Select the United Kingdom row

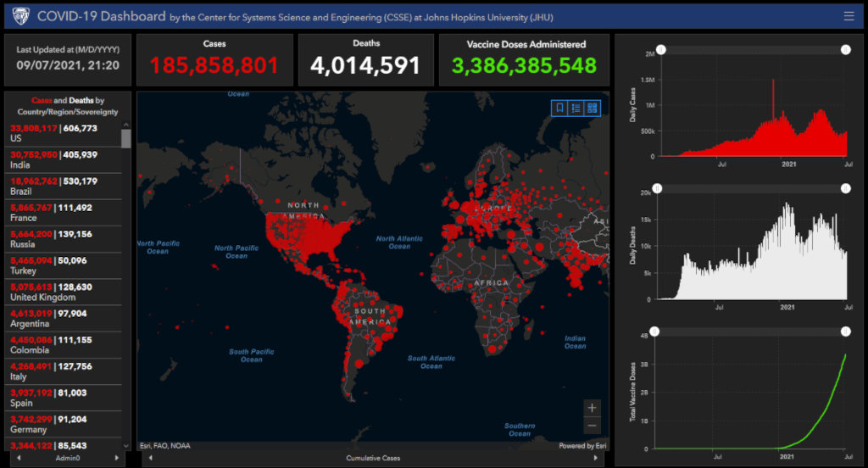(63, 292)
